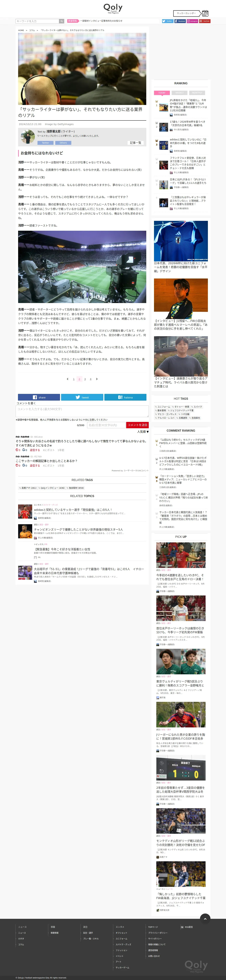
Task: Open the author's Others button
Action: [63, 143]
